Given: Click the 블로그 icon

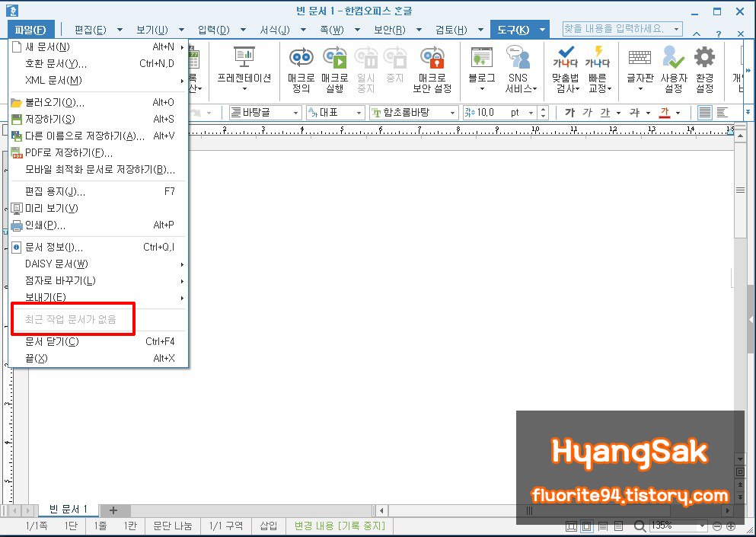Looking at the screenshot, I should (x=482, y=69).
